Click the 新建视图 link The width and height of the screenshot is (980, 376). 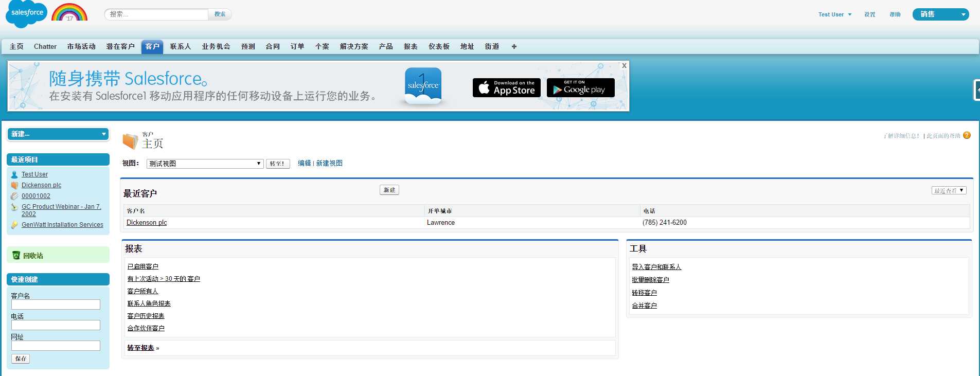tap(329, 163)
